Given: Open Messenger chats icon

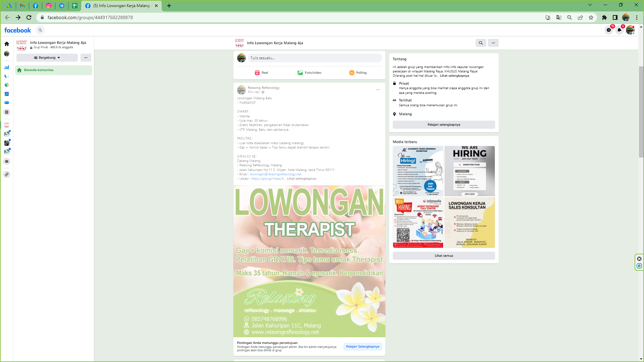Looking at the screenshot, I should click(609, 30).
